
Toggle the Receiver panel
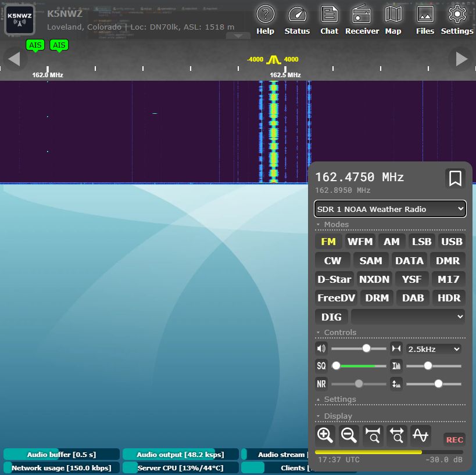[362, 20]
